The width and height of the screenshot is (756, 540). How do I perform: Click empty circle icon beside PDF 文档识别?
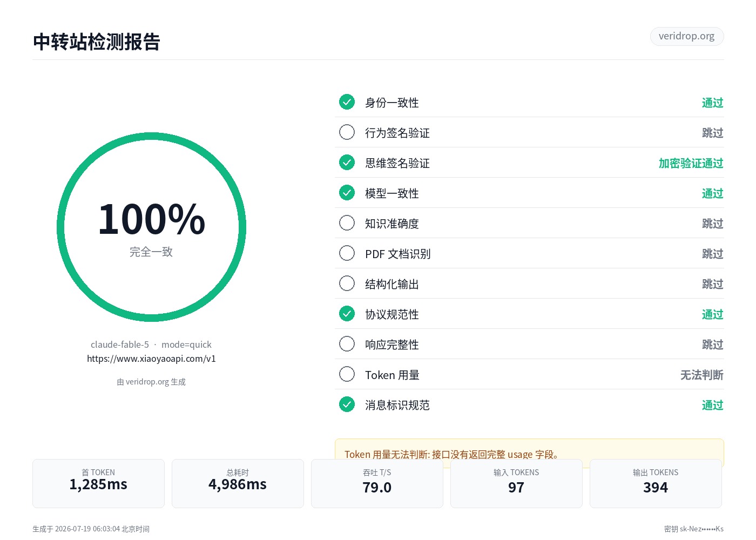coord(347,253)
